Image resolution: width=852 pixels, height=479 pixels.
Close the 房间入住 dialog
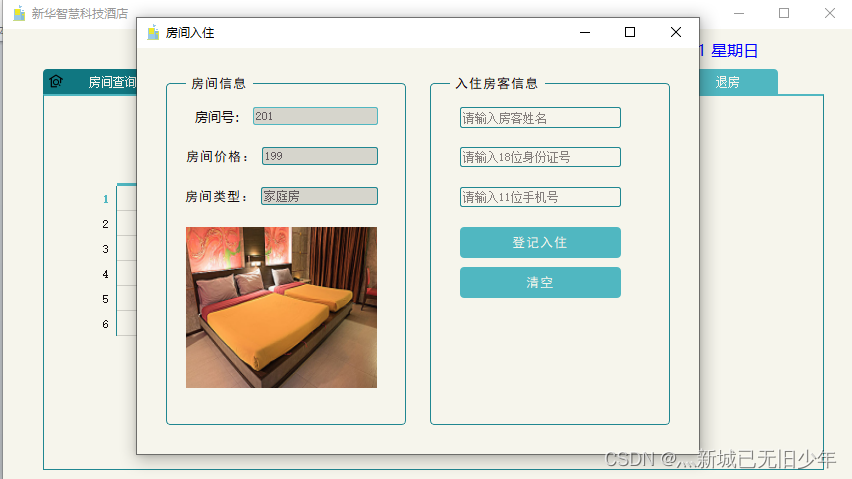pyautogui.click(x=676, y=33)
